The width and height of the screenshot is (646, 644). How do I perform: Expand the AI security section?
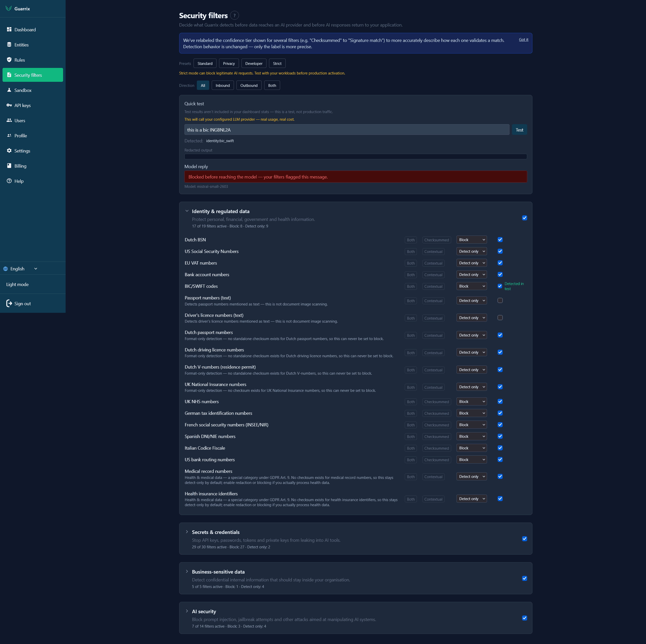pos(187,611)
